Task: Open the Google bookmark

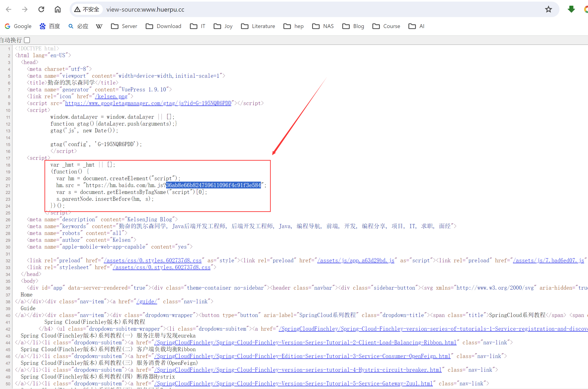Action: pos(18,26)
